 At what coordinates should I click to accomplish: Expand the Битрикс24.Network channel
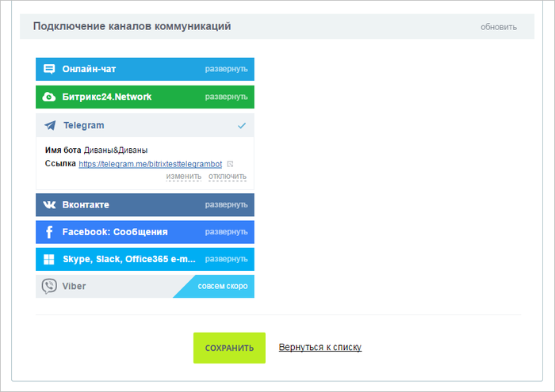click(226, 97)
